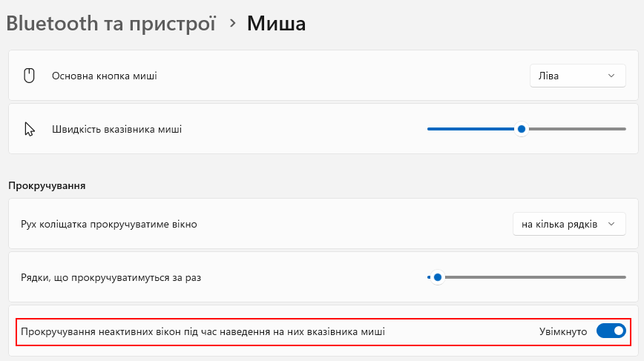Click Рядки, що прокручуватимуться за раз label
This screenshot has width=644, height=361.
(x=111, y=278)
